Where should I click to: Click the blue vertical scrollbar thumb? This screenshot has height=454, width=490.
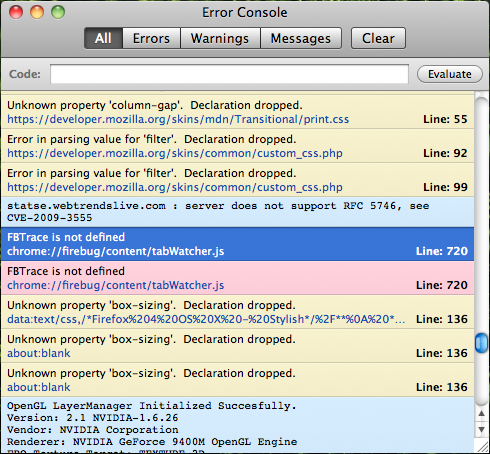481,343
